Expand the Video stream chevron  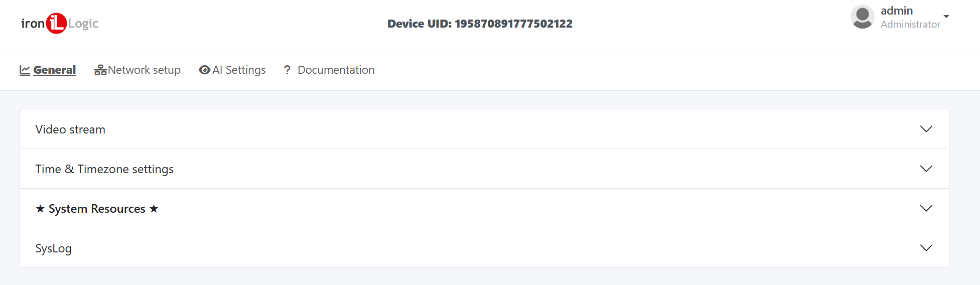click(926, 129)
